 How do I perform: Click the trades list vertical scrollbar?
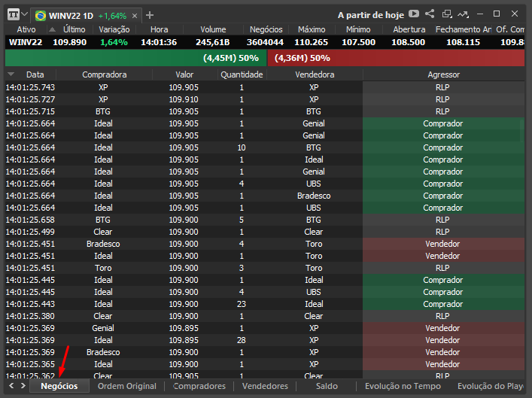(521, 131)
